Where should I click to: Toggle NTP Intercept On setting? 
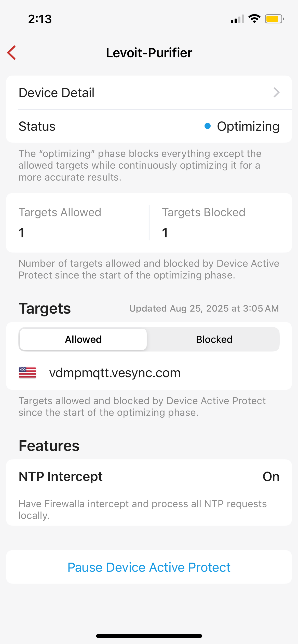click(x=271, y=476)
